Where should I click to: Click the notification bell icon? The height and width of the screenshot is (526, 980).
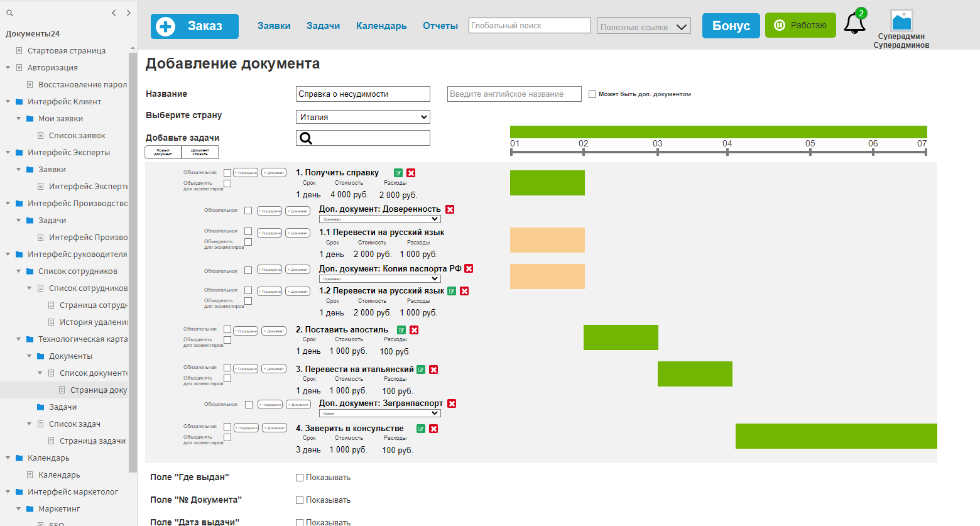coord(854,24)
